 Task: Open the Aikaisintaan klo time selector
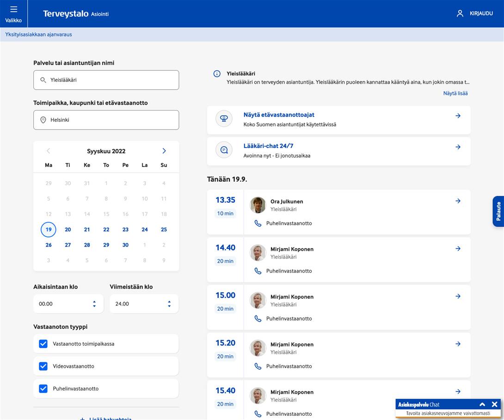pos(68,304)
